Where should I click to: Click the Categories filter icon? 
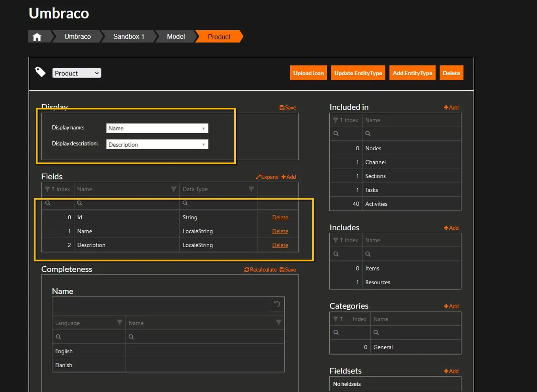pos(336,319)
